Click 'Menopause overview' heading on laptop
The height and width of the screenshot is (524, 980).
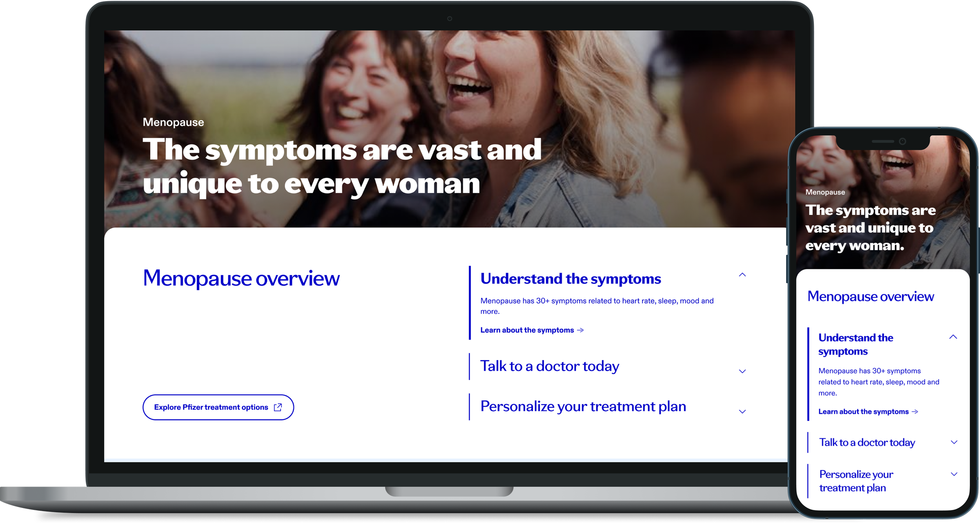(241, 279)
